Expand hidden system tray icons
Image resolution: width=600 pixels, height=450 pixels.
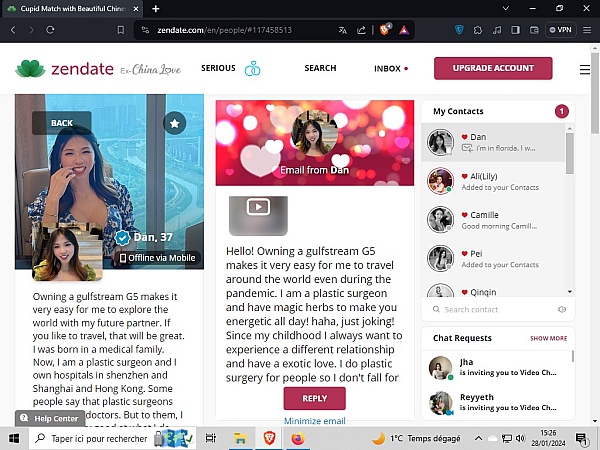coord(478,439)
